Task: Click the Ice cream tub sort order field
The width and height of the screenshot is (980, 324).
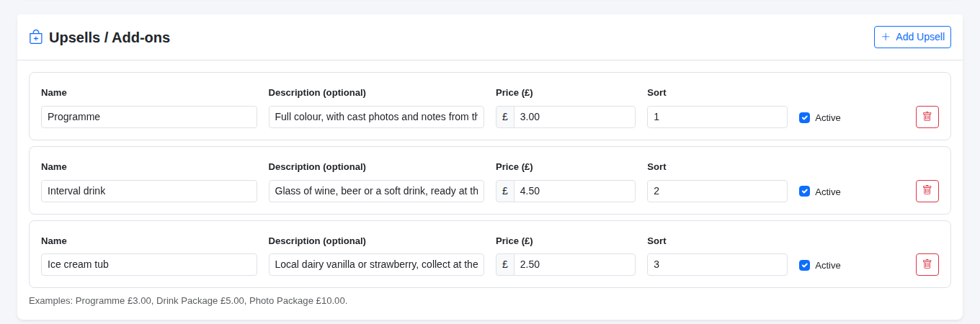Action: [x=717, y=264]
